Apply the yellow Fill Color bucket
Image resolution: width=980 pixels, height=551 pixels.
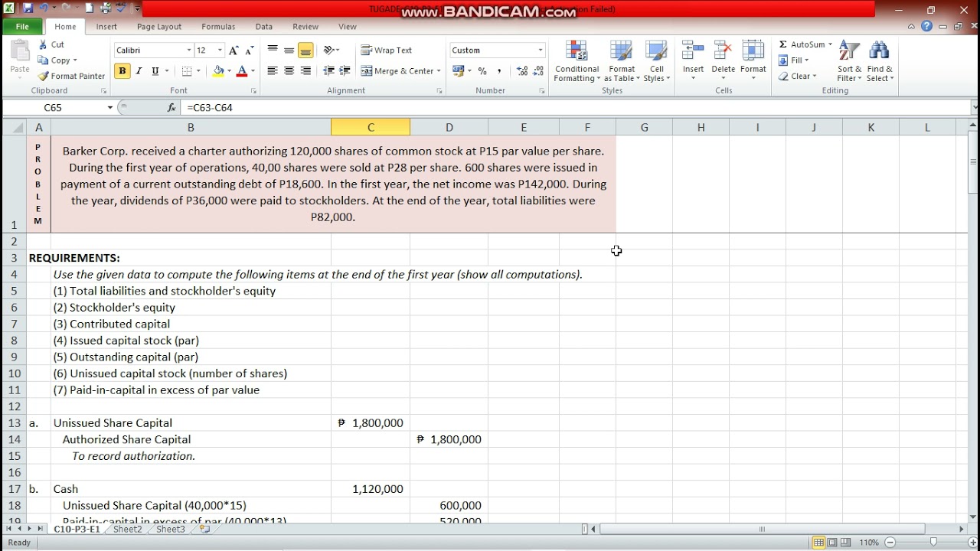[x=218, y=71]
